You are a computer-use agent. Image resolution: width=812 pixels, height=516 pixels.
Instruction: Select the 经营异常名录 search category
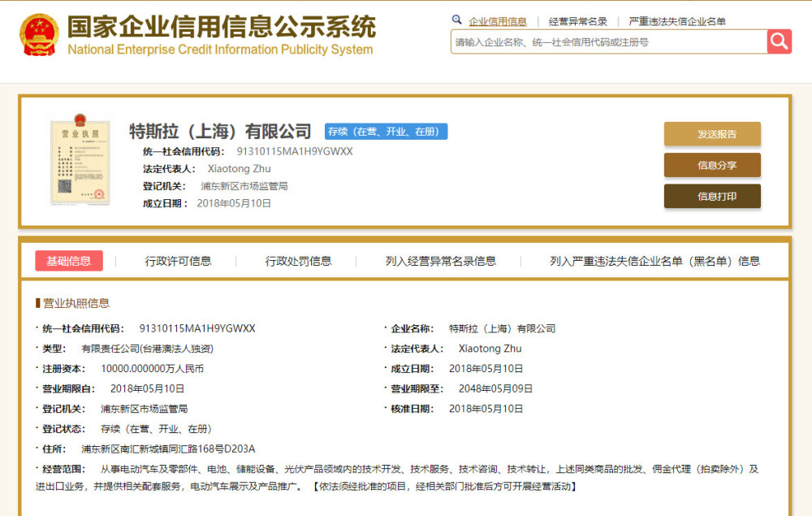coord(578,21)
